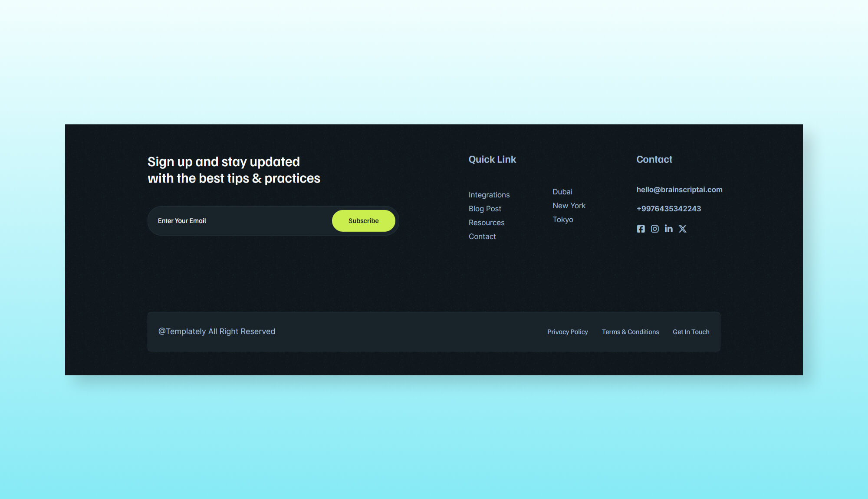Open the Blog Post link
The height and width of the screenshot is (499, 868).
pyautogui.click(x=485, y=209)
